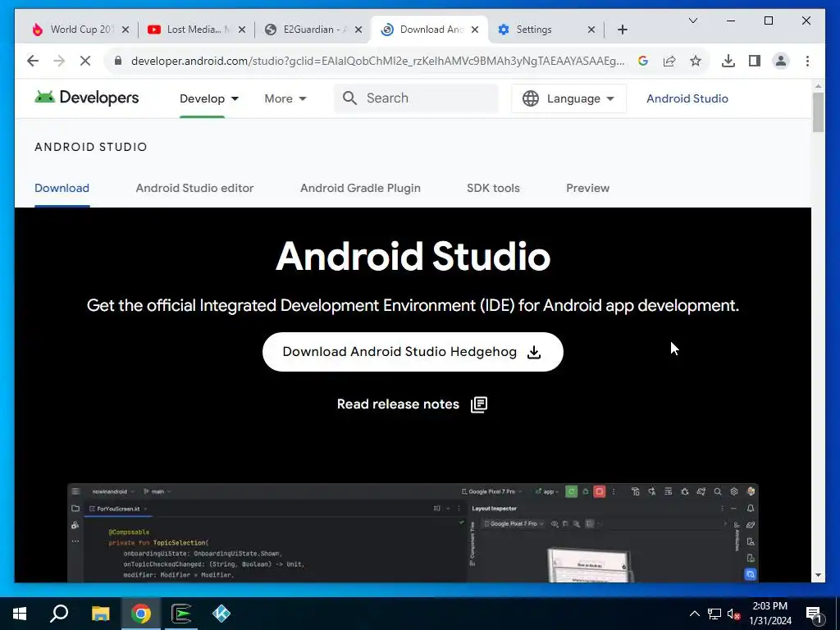Open the notification center icon

click(814, 614)
